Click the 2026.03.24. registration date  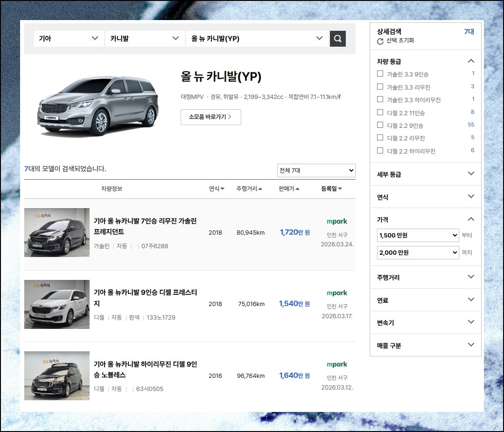pos(337,244)
